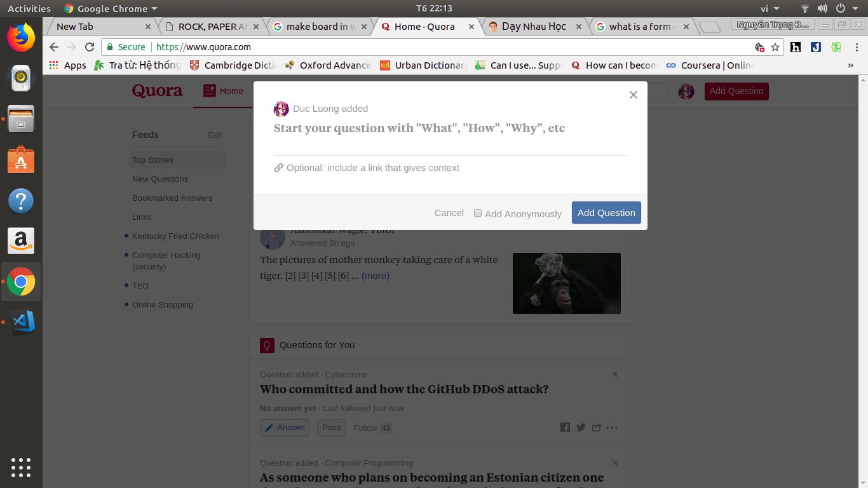Share the GitHub question on Twitter
Image resolution: width=868 pixels, height=488 pixels.
tap(581, 428)
